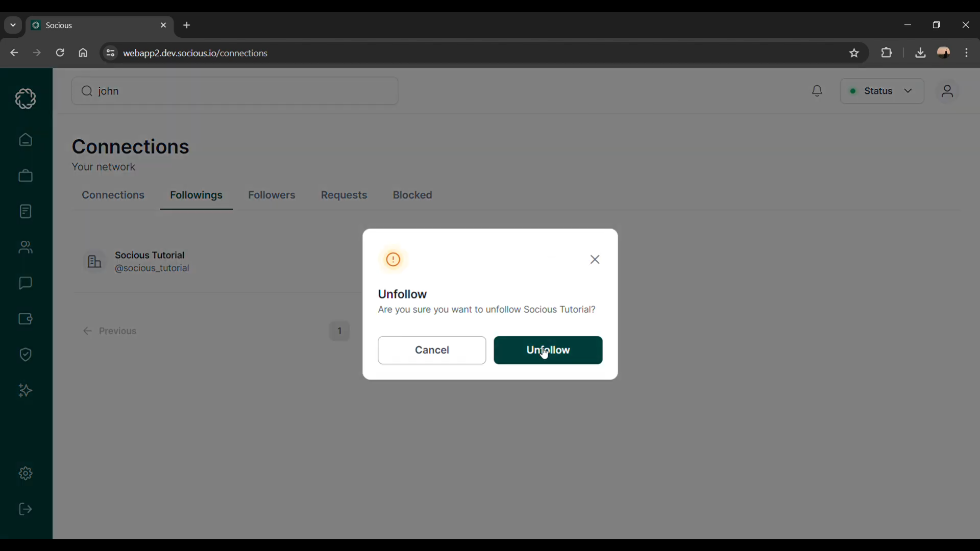
Task: Open the Settings gear in the sidebar
Action: pos(26,474)
